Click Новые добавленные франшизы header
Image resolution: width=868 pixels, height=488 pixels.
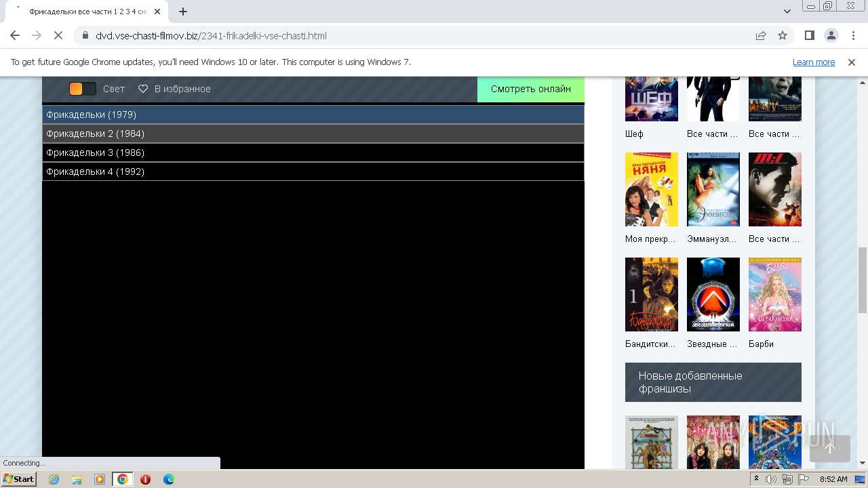click(713, 382)
